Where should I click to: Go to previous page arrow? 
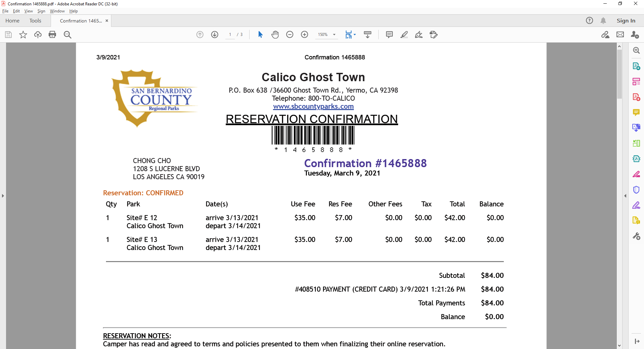click(200, 35)
